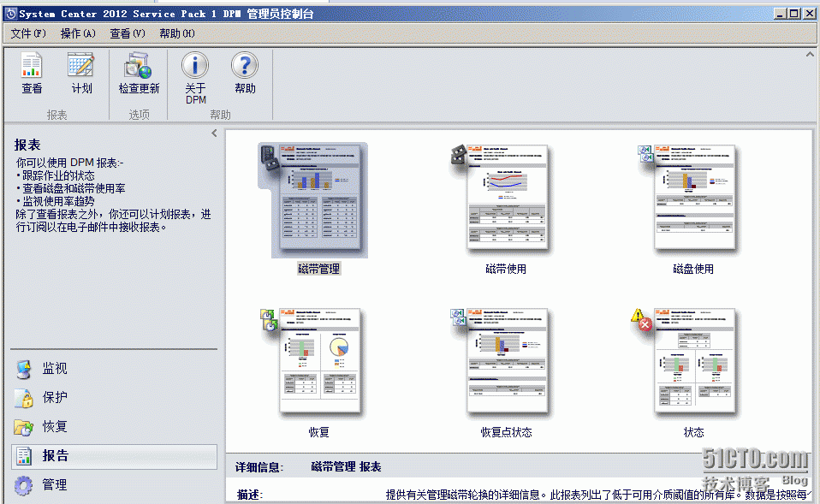The height and width of the screenshot is (504, 820).
Task: Switch to the 报告 reporting workspace
Action: [114, 456]
